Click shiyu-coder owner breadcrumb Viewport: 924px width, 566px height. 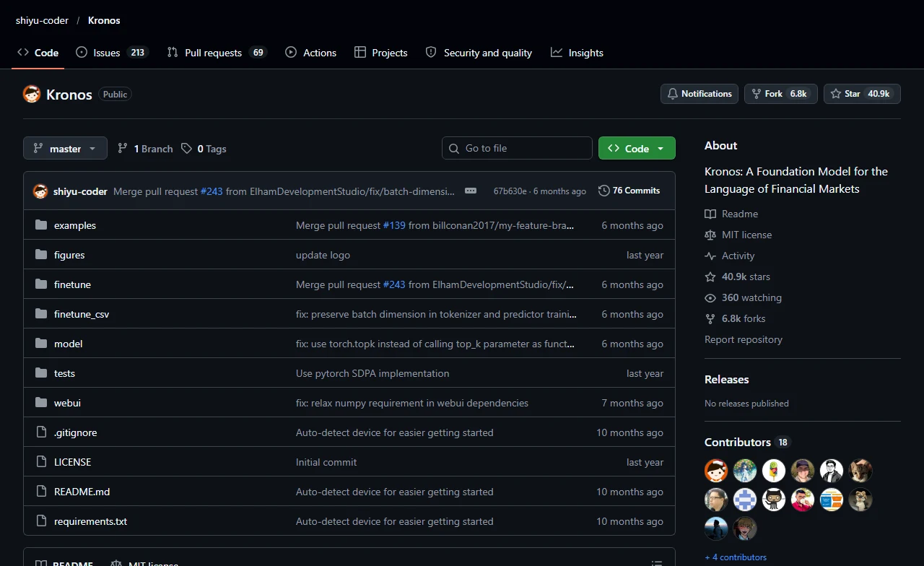click(x=42, y=20)
